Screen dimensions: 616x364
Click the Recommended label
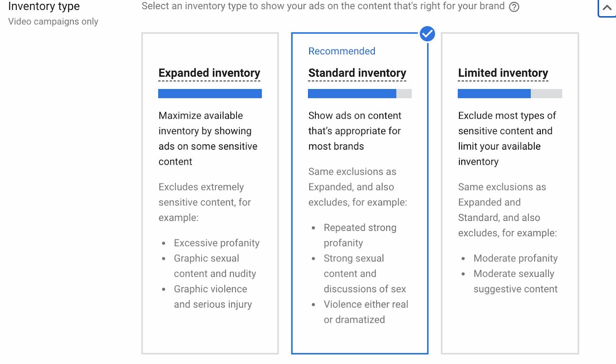pyautogui.click(x=342, y=51)
